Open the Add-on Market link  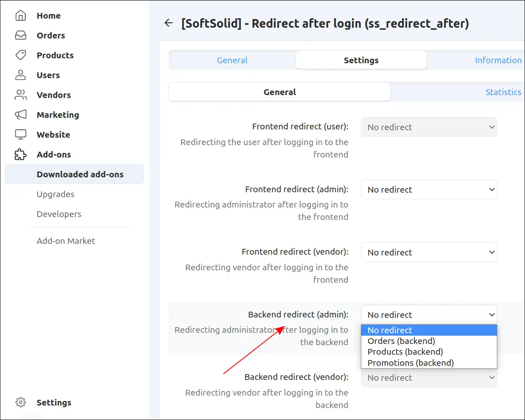point(66,241)
